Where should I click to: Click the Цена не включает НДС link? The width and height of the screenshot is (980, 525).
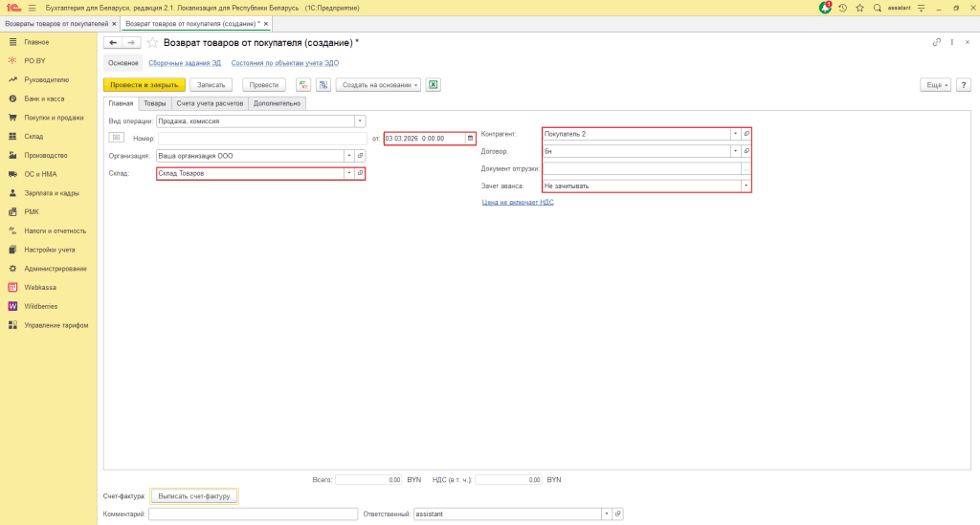517,202
